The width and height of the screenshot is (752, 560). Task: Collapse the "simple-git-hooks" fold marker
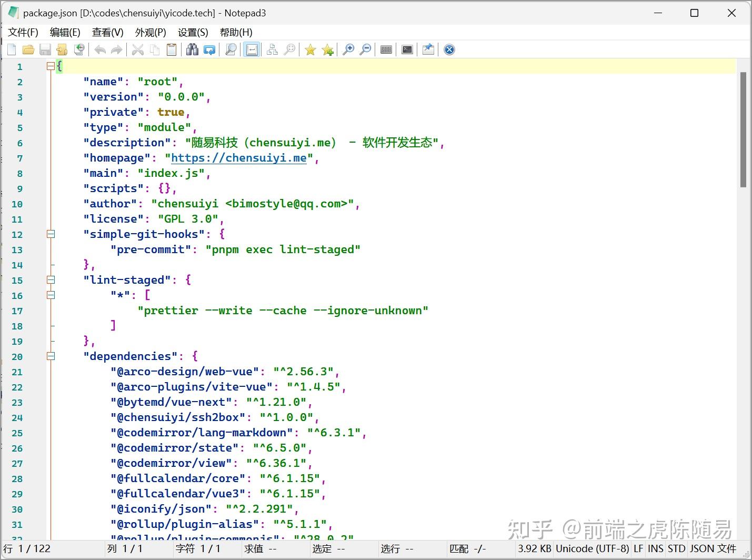(51, 234)
